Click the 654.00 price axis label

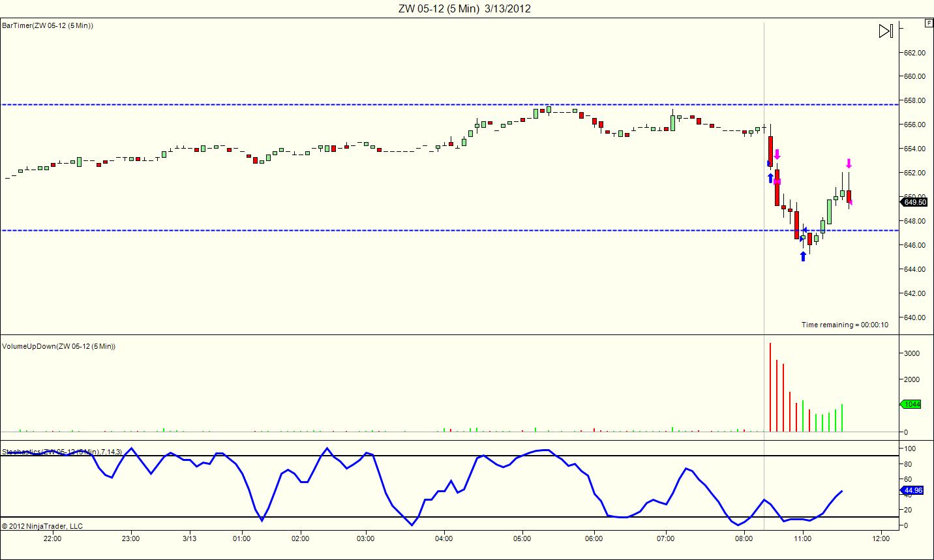916,149
